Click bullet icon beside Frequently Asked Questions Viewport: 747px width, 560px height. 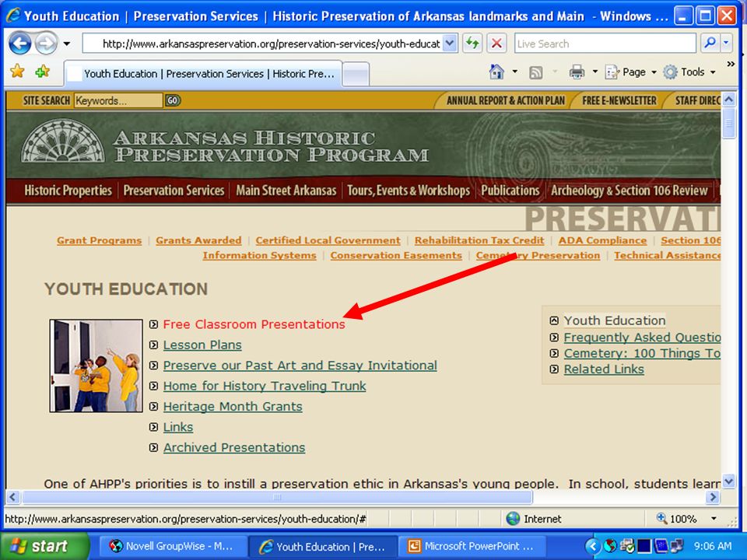tap(554, 337)
